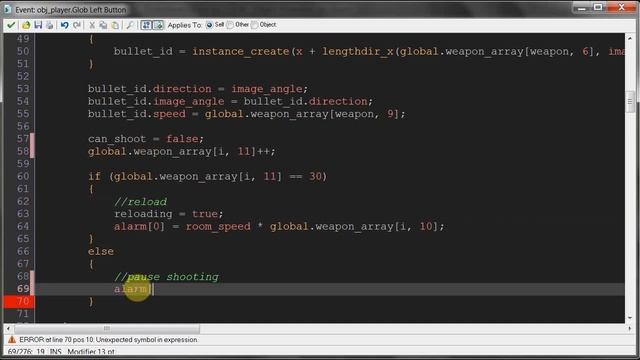640x360 pixels.
Task: Click the "else" keyword on line 66
Action: click(x=101, y=251)
